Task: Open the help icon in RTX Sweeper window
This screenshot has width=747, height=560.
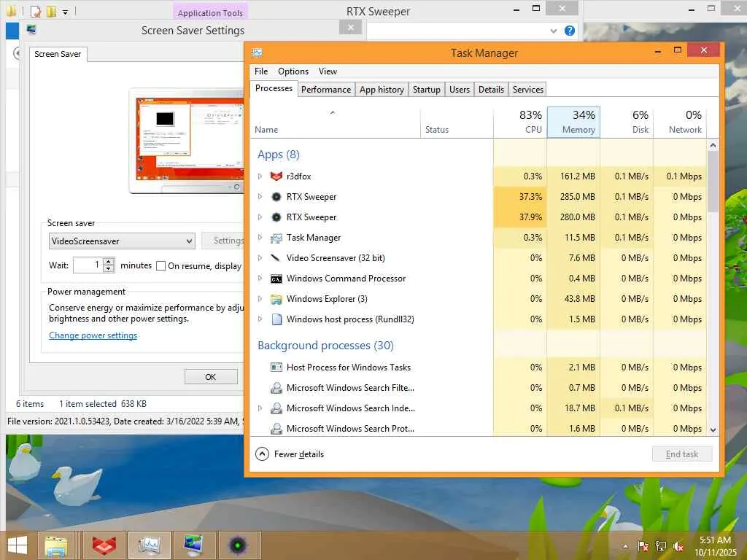Action: (x=569, y=31)
